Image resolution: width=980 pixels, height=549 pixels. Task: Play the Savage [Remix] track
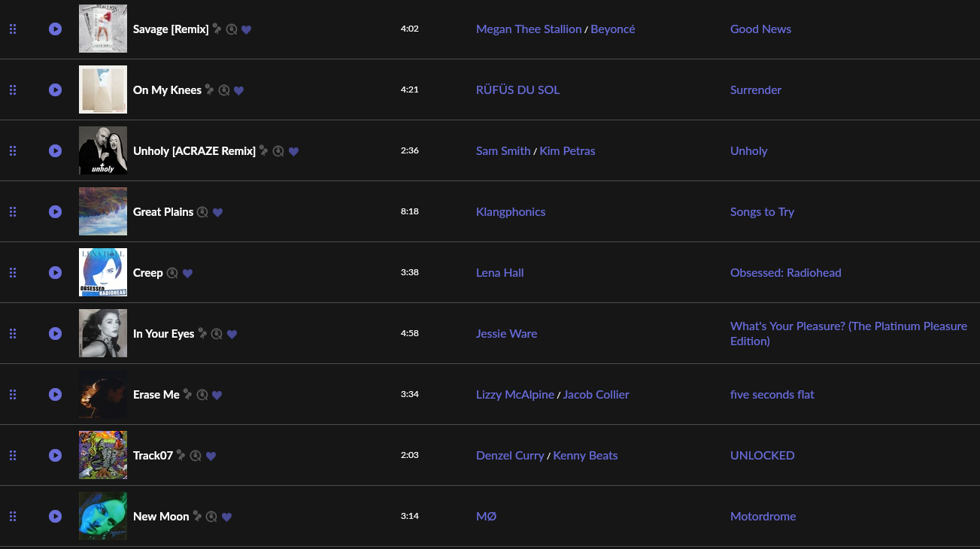(x=55, y=29)
